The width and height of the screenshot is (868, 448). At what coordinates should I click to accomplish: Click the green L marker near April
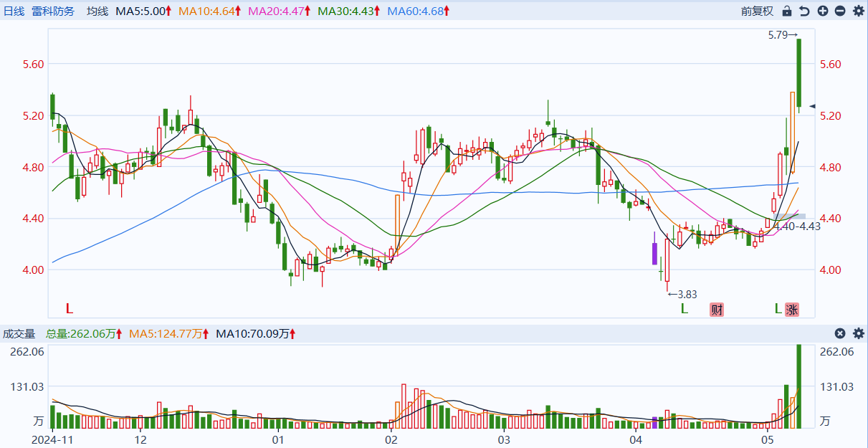click(685, 309)
